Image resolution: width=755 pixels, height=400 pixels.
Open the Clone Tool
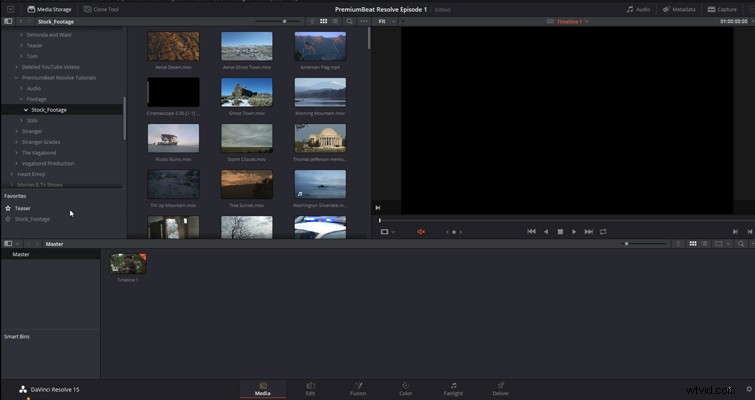101,9
